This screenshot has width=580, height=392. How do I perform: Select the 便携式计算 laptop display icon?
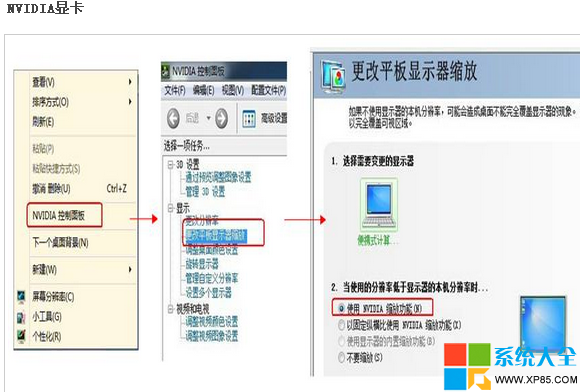click(x=379, y=205)
